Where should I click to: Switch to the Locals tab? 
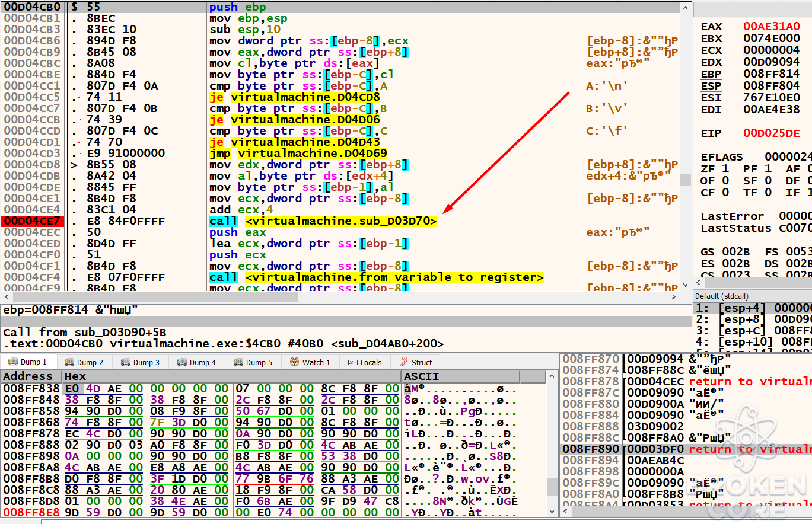(365, 362)
